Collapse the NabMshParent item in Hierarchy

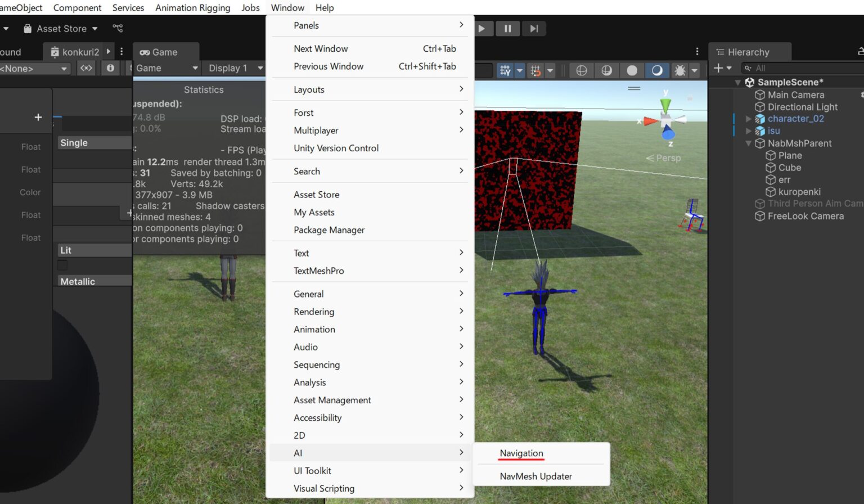748,143
